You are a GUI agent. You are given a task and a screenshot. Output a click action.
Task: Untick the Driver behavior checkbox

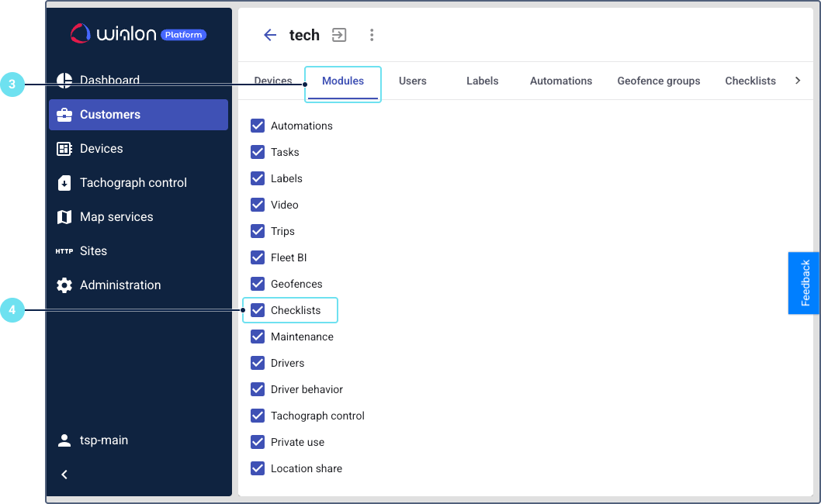click(x=258, y=389)
